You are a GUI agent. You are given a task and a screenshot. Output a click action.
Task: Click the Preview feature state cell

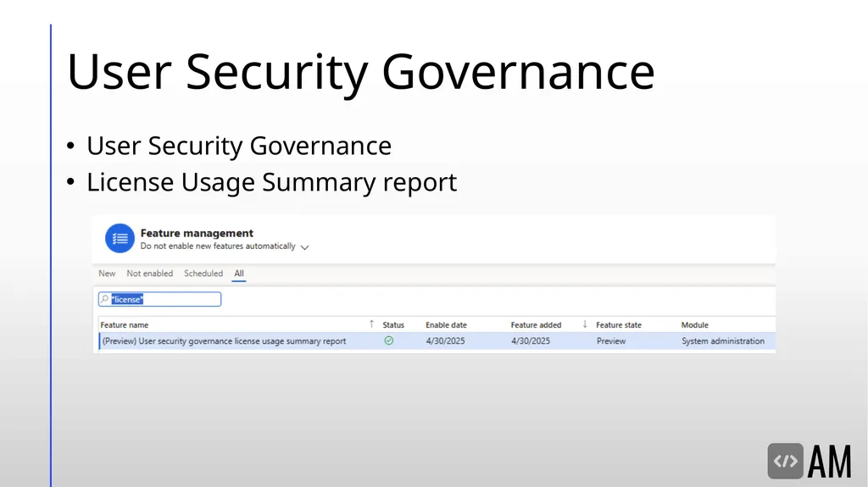click(x=611, y=340)
